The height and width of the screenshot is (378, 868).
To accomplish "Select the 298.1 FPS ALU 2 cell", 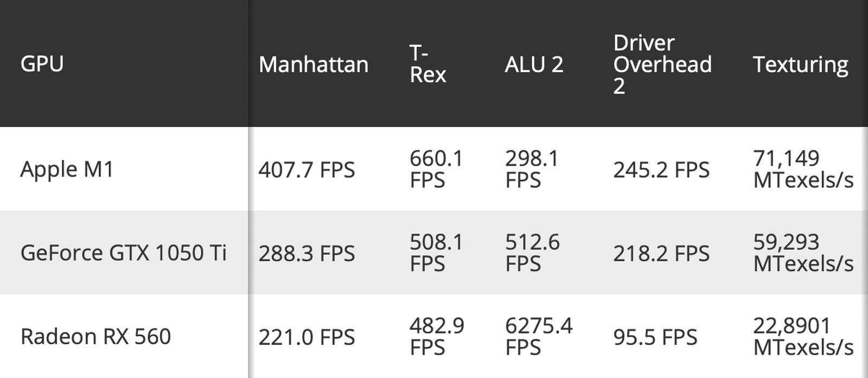I will [x=532, y=169].
